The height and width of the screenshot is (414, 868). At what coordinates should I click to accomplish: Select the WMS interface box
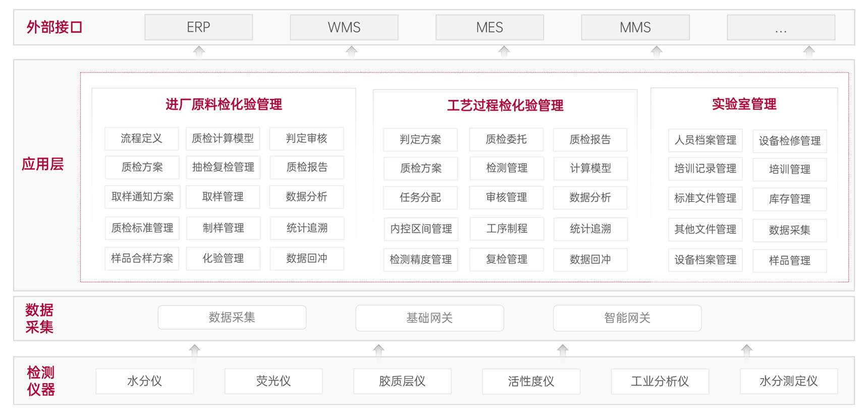point(344,27)
